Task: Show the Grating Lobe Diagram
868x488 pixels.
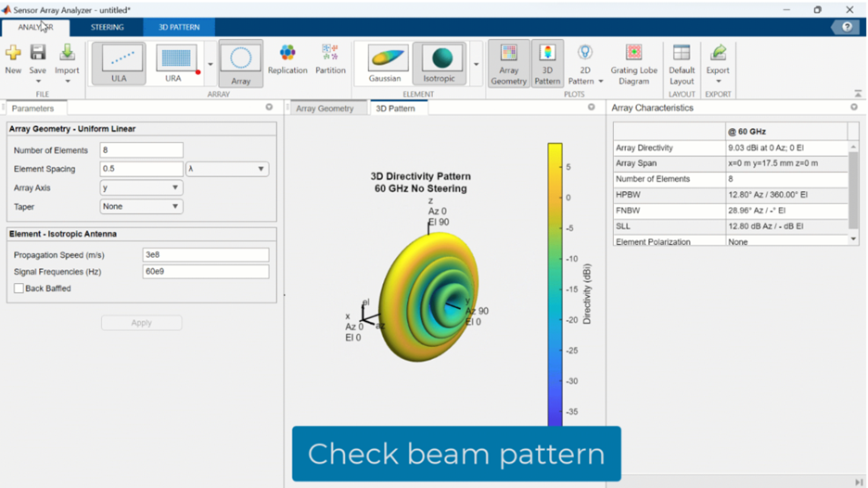Action: point(633,63)
